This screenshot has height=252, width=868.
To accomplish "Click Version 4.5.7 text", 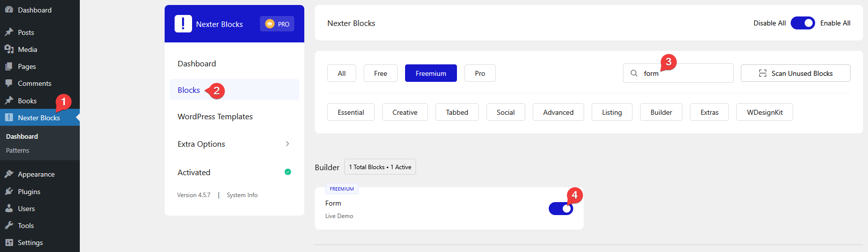I will pos(194,195).
